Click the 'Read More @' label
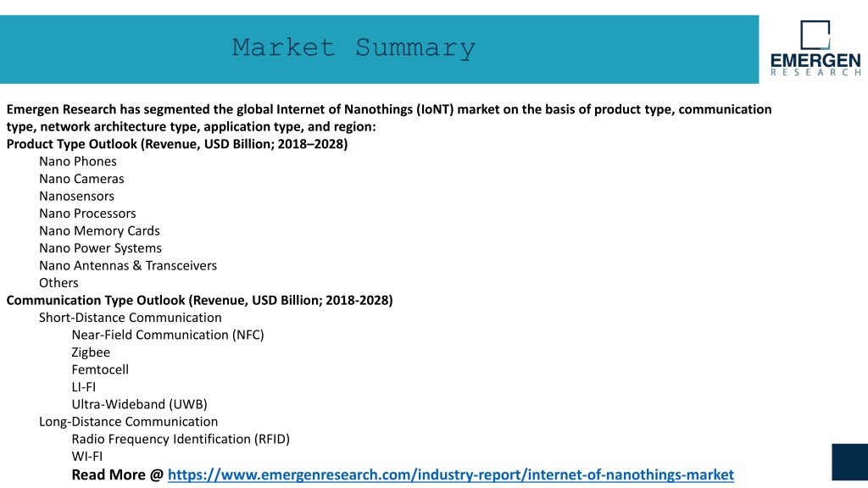Image resolution: width=868 pixels, height=488 pixels. (x=118, y=474)
